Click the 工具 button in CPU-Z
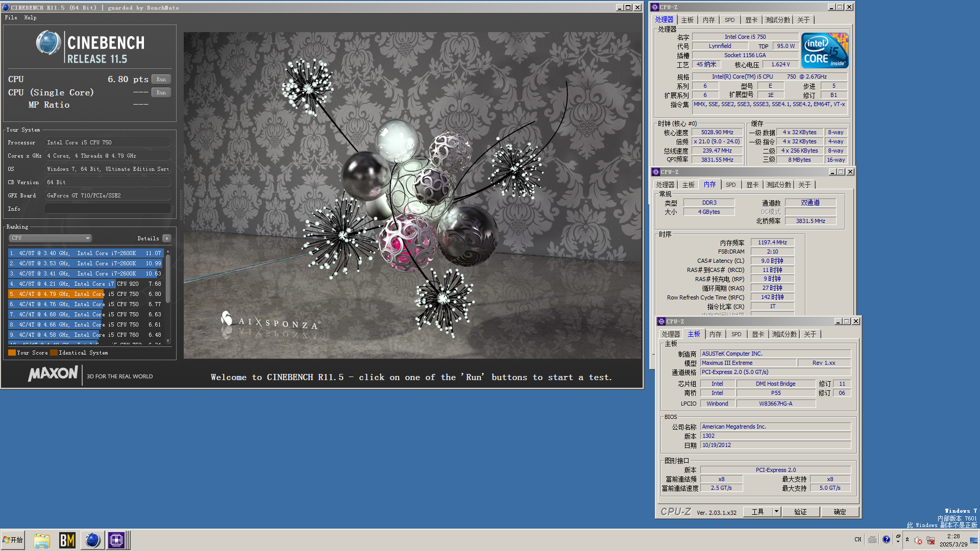This screenshot has height=551, width=980. 758,512
